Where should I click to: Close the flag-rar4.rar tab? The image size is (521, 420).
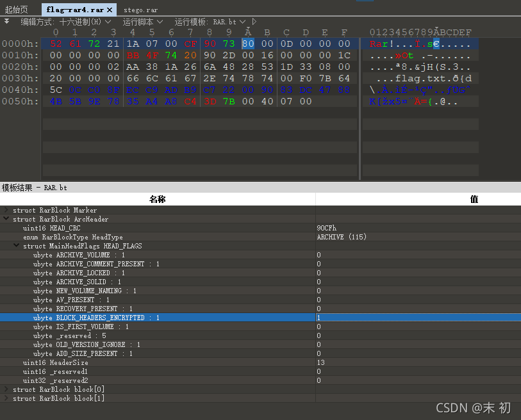[110, 10]
